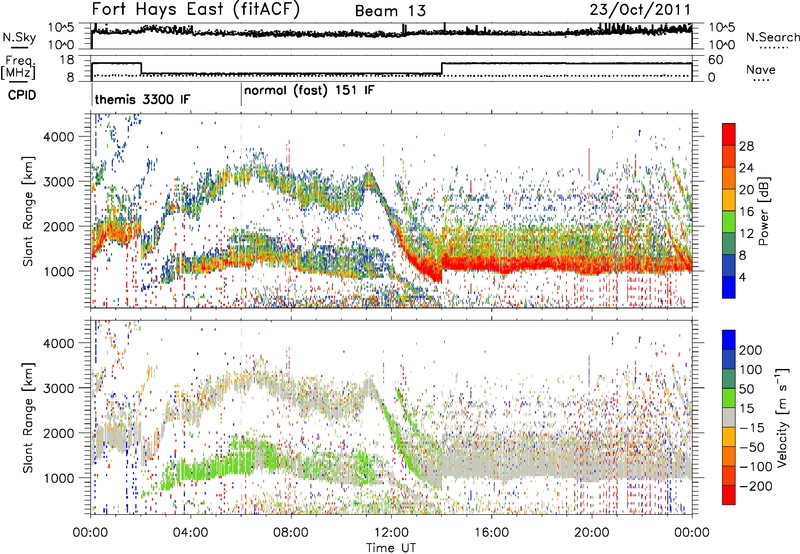Click the 'Fort Hays East (fitACF)' title
This screenshot has height=554, width=800.
196,10
